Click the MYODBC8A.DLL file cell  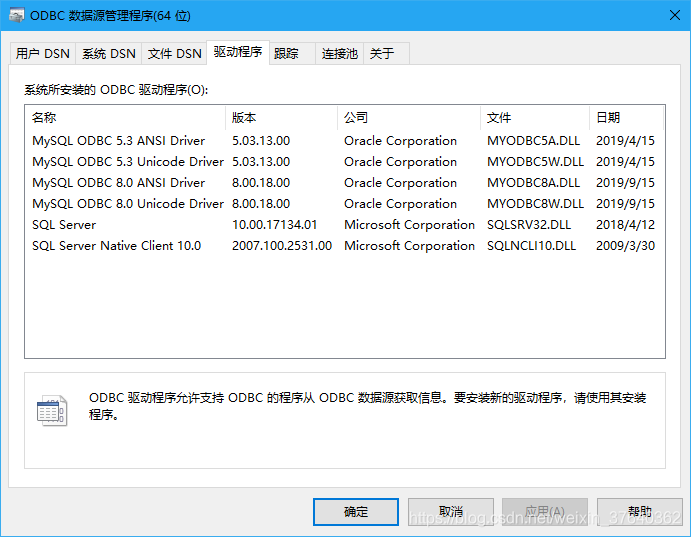click(x=533, y=183)
